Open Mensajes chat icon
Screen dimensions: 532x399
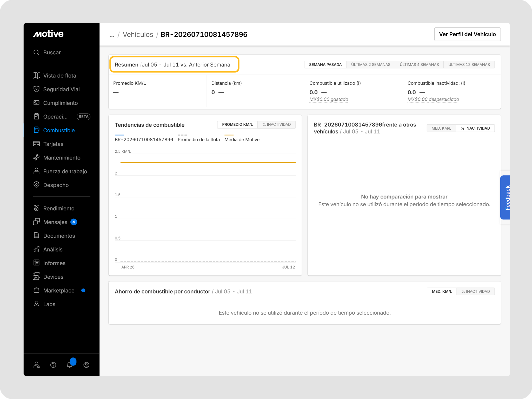36,222
